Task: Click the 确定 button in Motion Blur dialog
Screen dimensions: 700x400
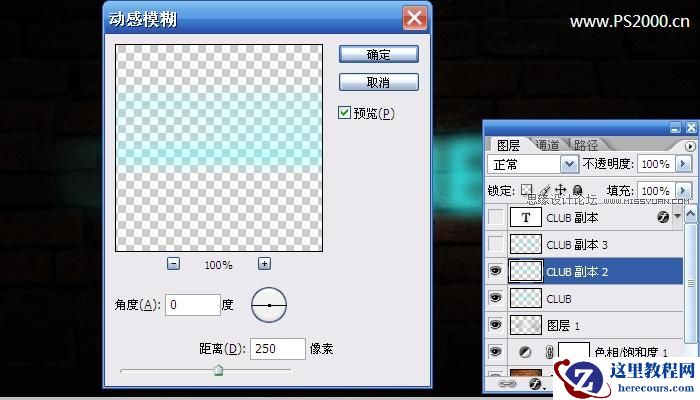Action: (379, 54)
